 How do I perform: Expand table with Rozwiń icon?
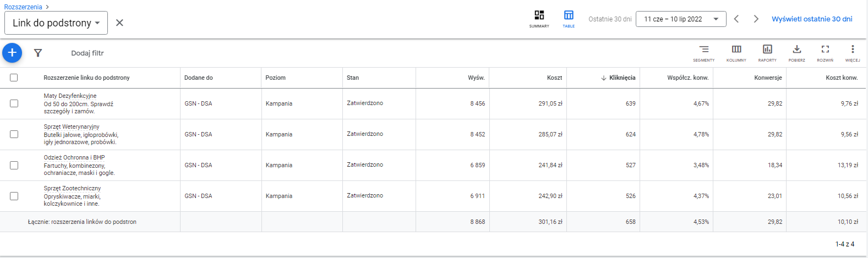tap(825, 52)
